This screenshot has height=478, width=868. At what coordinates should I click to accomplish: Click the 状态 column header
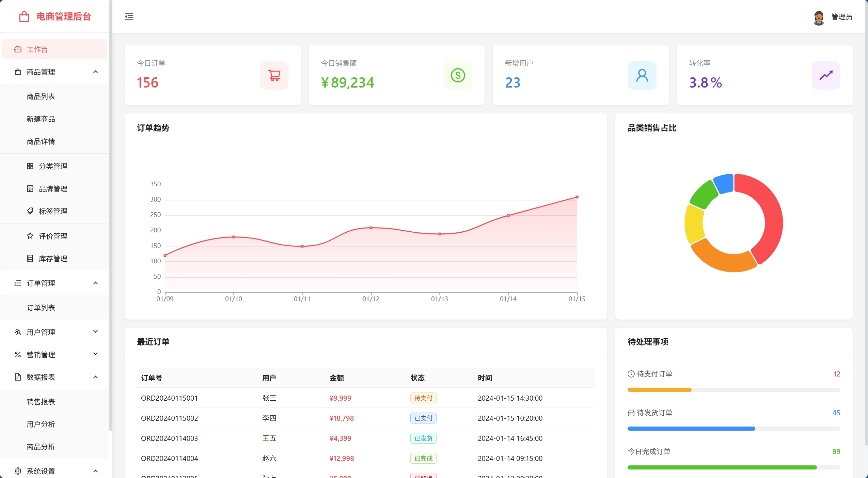[417, 378]
